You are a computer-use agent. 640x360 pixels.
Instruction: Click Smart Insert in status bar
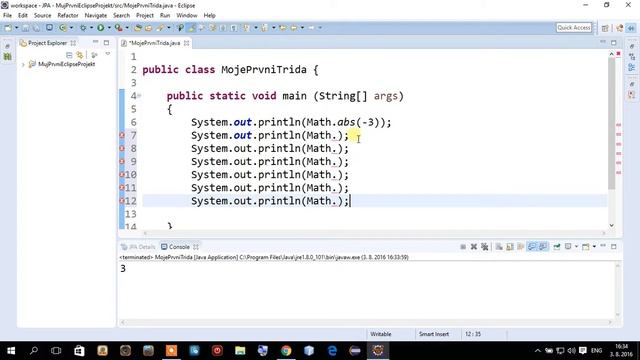click(433, 334)
